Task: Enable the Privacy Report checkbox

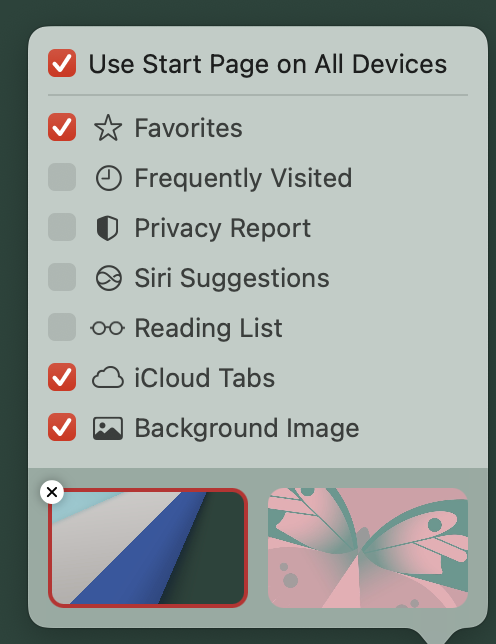Action: pyautogui.click(x=62, y=227)
